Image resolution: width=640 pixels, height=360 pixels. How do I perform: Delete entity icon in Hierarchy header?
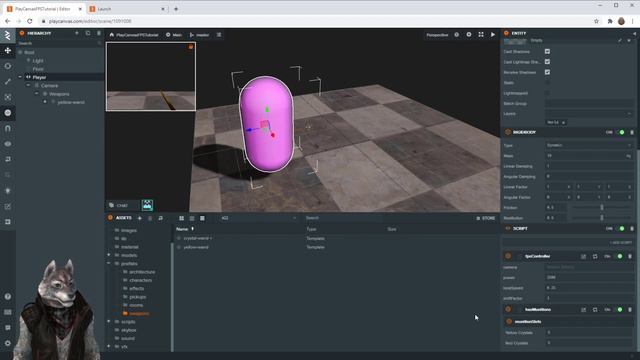99,33
